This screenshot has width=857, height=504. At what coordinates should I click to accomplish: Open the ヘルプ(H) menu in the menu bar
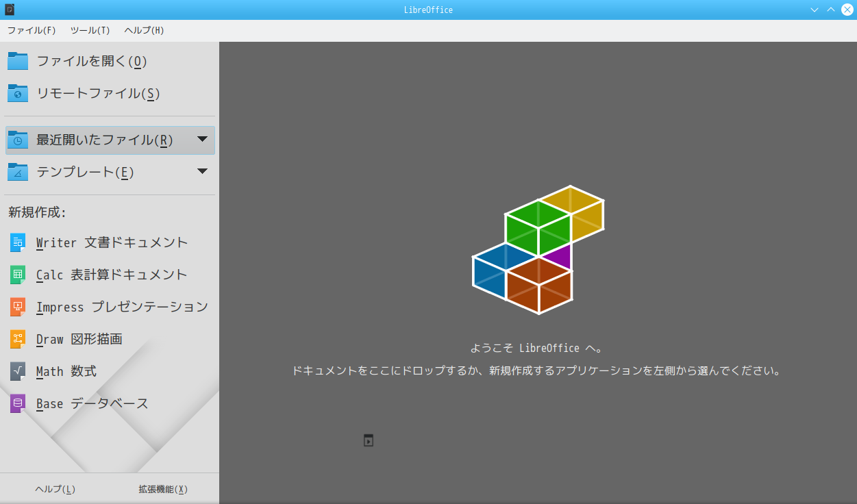click(144, 30)
